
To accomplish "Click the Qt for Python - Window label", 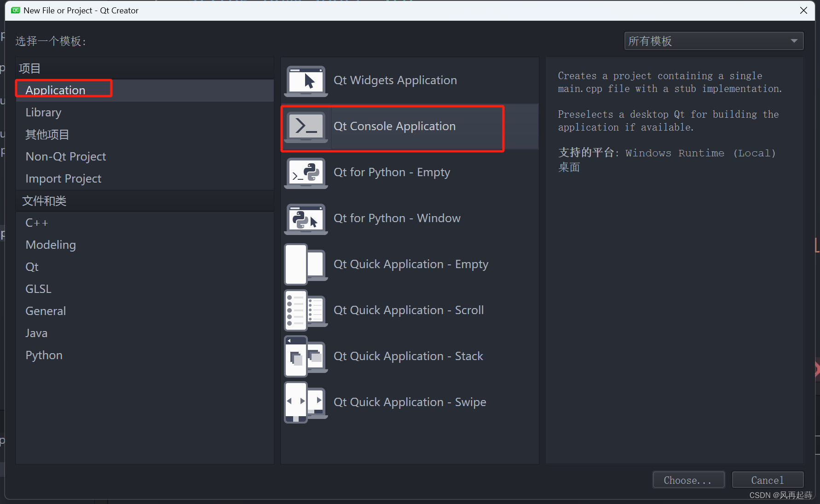I will tap(397, 218).
